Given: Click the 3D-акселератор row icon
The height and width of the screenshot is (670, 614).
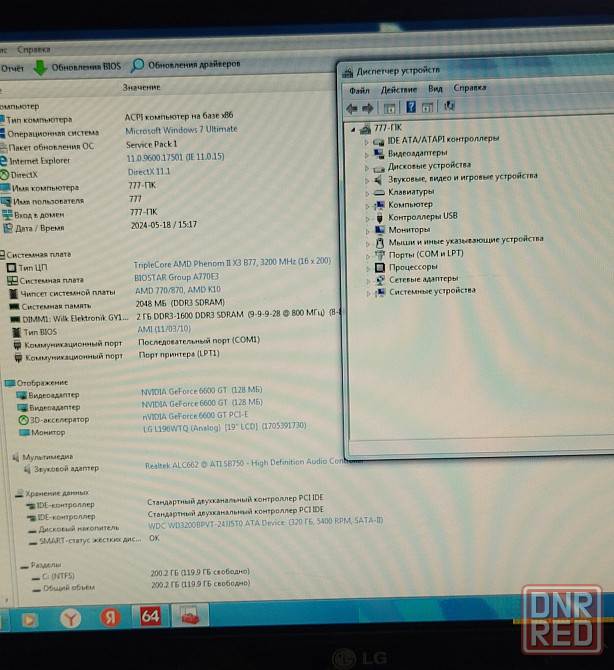Looking at the screenshot, I should pos(24,420).
